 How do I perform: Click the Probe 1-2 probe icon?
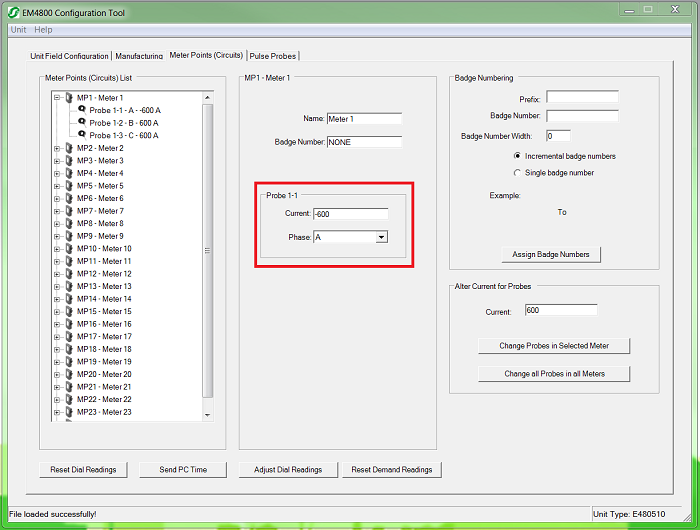(82, 121)
